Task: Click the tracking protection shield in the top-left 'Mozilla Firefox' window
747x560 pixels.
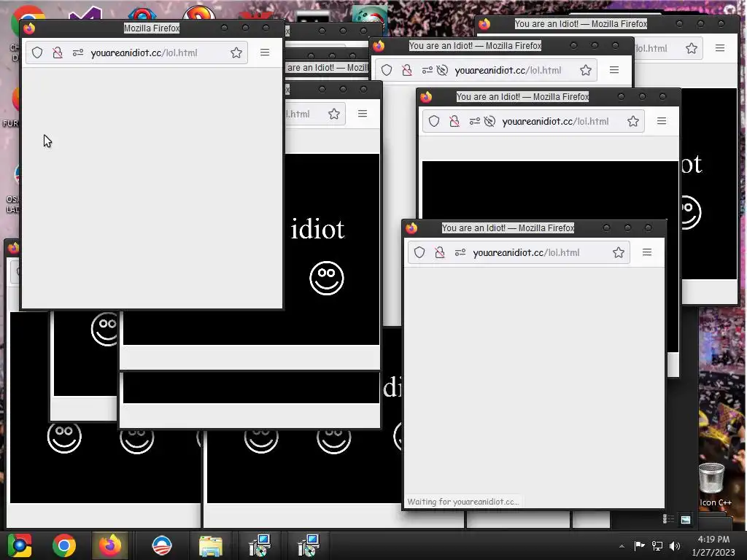Action: tap(37, 52)
